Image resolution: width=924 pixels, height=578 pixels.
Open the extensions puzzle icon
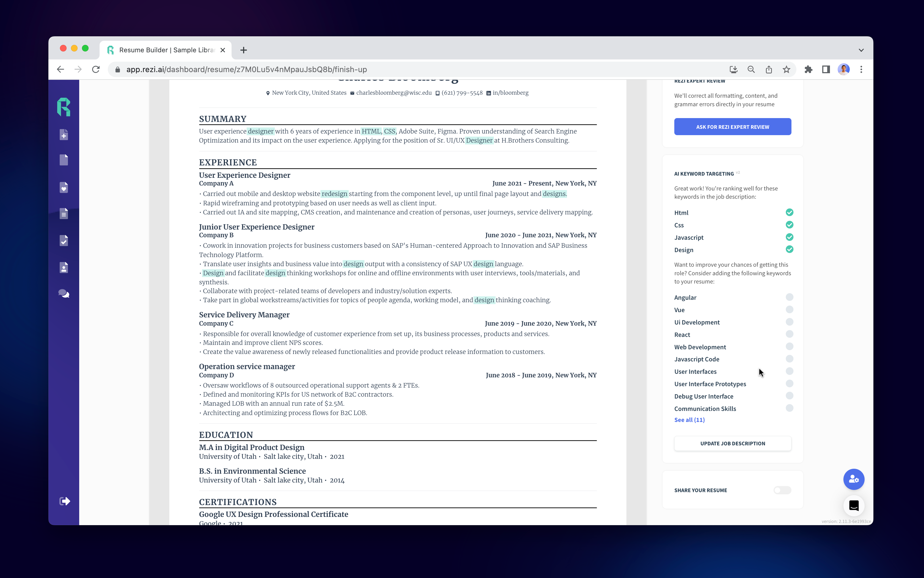tap(808, 69)
